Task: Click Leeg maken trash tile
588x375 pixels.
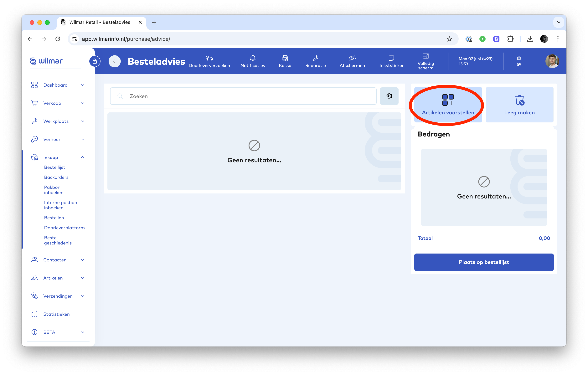Action: pyautogui.click(x=519, y=105)
